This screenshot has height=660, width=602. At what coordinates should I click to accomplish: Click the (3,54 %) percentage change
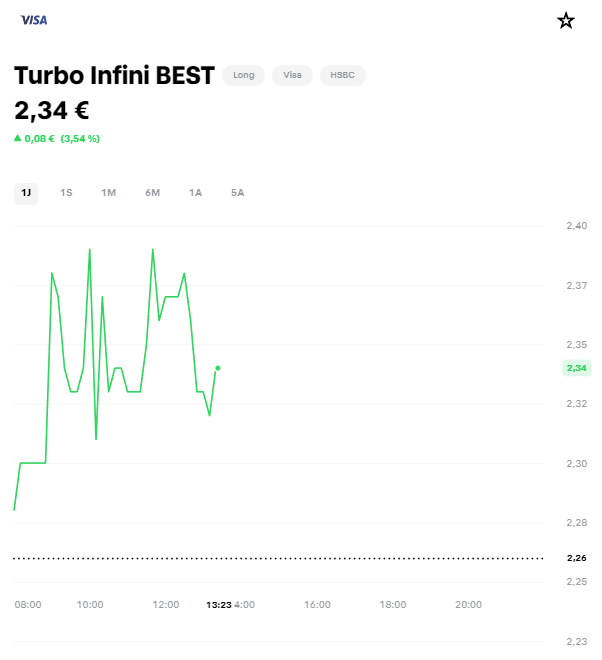(x=80, y=138)
